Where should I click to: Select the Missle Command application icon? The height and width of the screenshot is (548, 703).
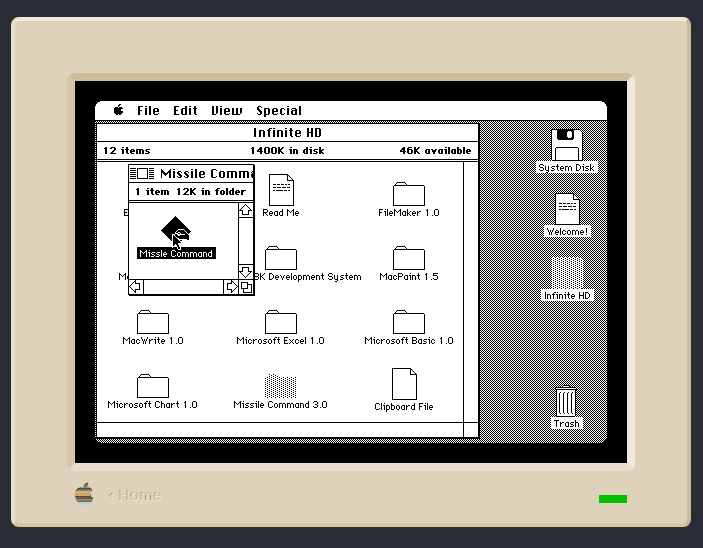(176, 230)
